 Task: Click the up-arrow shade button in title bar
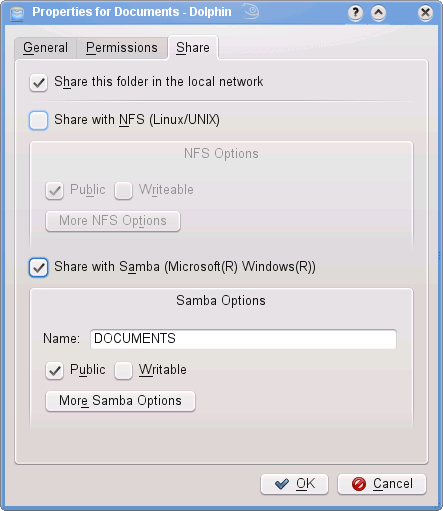coord(378,13)
